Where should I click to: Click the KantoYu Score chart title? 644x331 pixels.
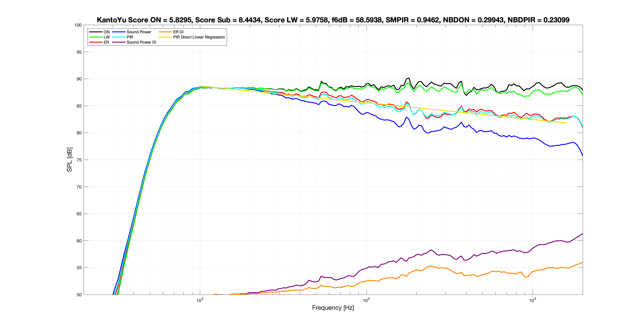click(x=333, y=20)
